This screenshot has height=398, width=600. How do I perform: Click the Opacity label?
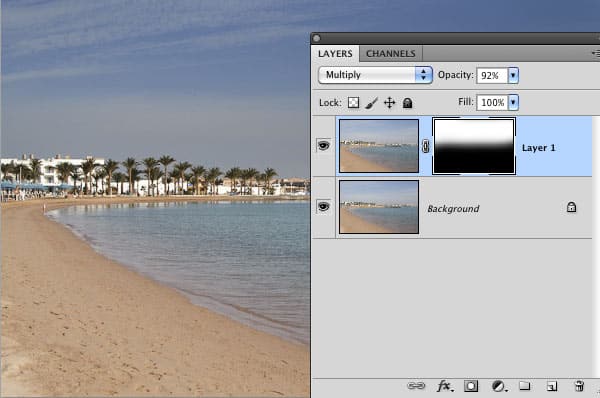click(x=455, y=75)
